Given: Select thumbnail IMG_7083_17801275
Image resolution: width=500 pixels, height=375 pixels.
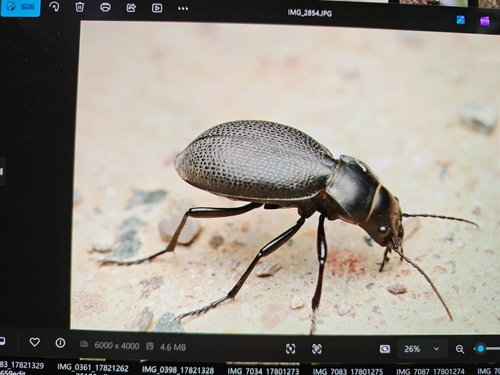Looking at the screenshot, I should tap(348, 371).
